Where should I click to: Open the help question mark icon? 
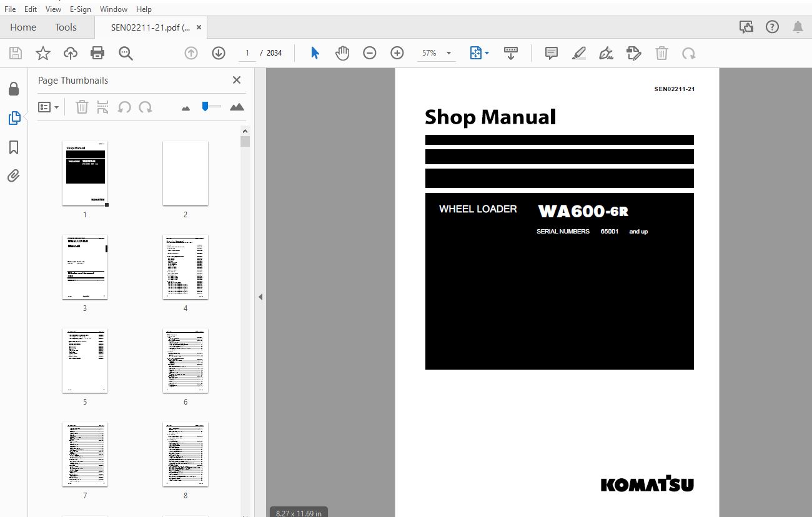773,27
